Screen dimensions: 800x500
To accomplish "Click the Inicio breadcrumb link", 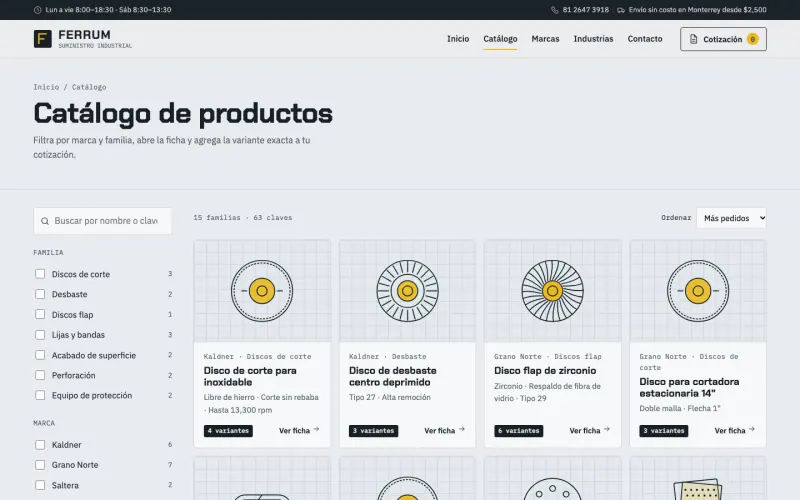I will point(46,87).
